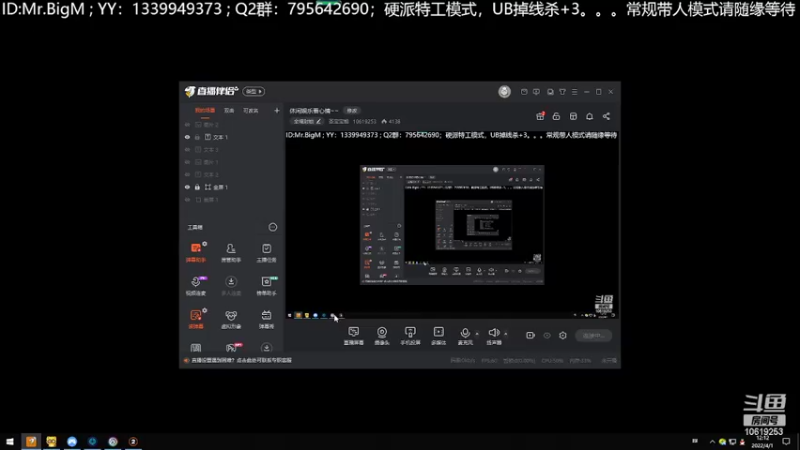This screenshot has width=800, height=450.
Task: Click the customer service notice at bottom
Action: point(238,360)
